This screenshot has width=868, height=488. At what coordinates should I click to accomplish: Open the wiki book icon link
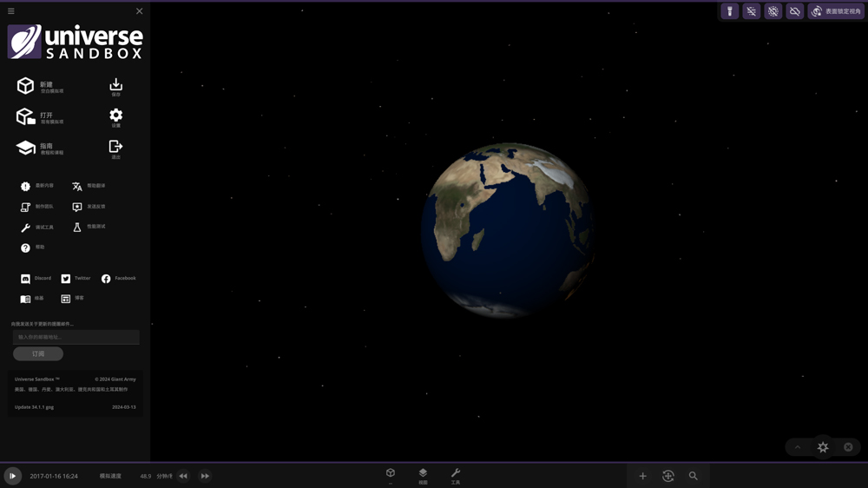(31, 299)
